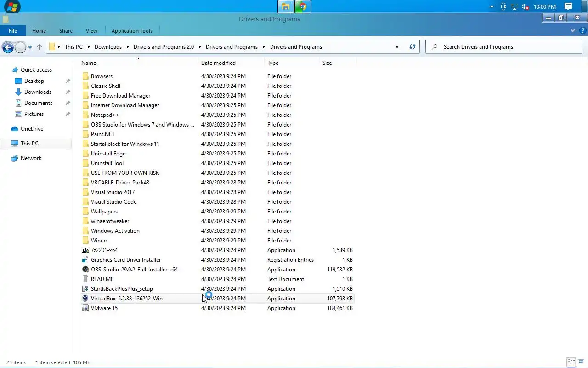Select the winaerotweaker folder name
This screenshot has width=588, height=368.
(x=110, y=221)
